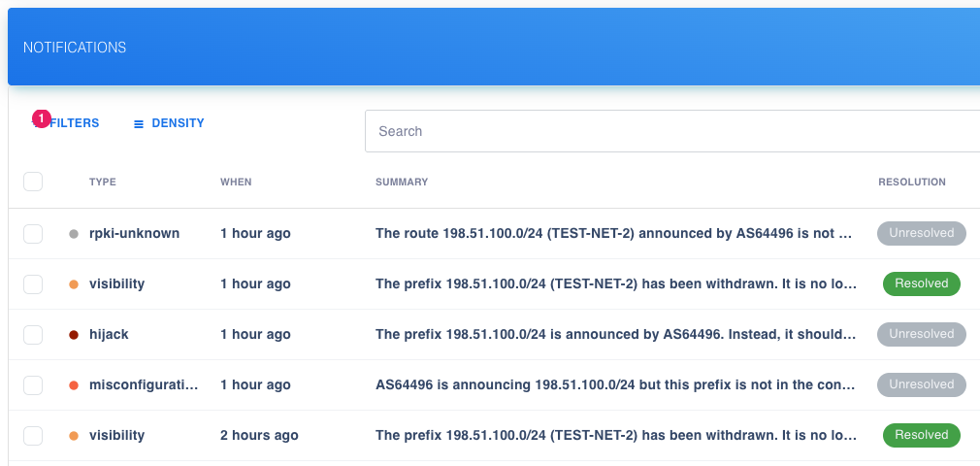Sort by the Type column header

tap(103, 183)
